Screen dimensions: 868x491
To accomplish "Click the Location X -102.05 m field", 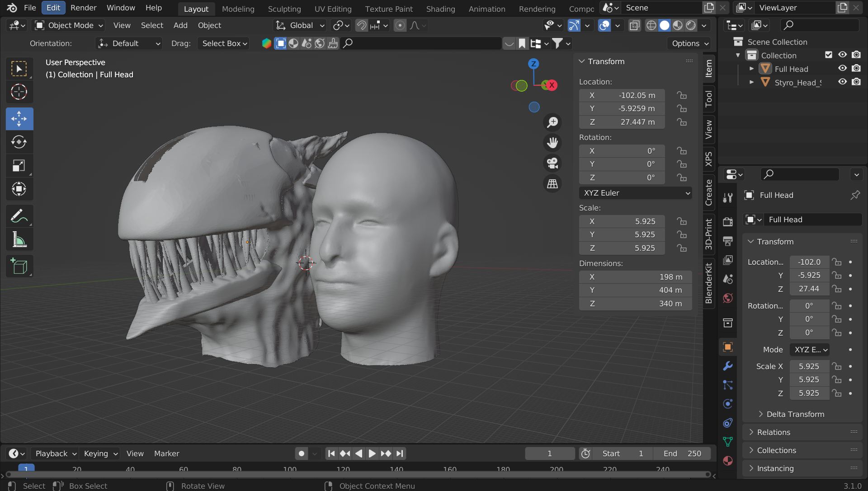I will tap(622, 95).
